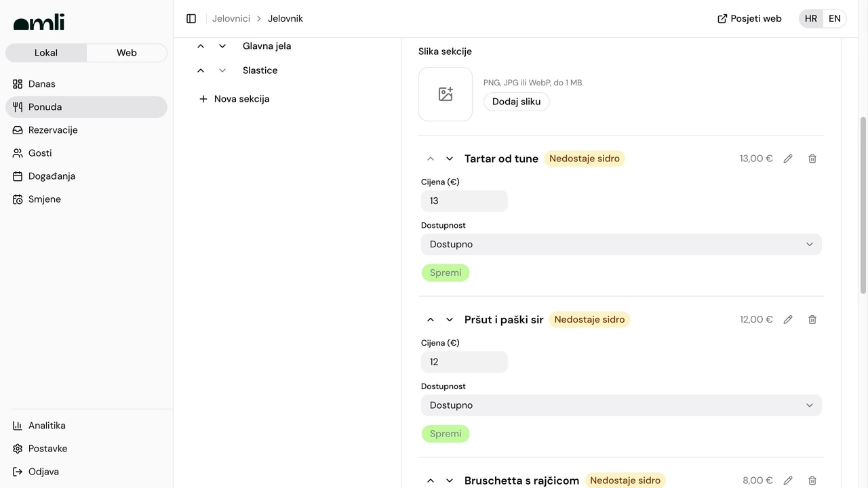Switch to Lokal mode
Viewport: 868px width, 488px height.
coord(46,53)
